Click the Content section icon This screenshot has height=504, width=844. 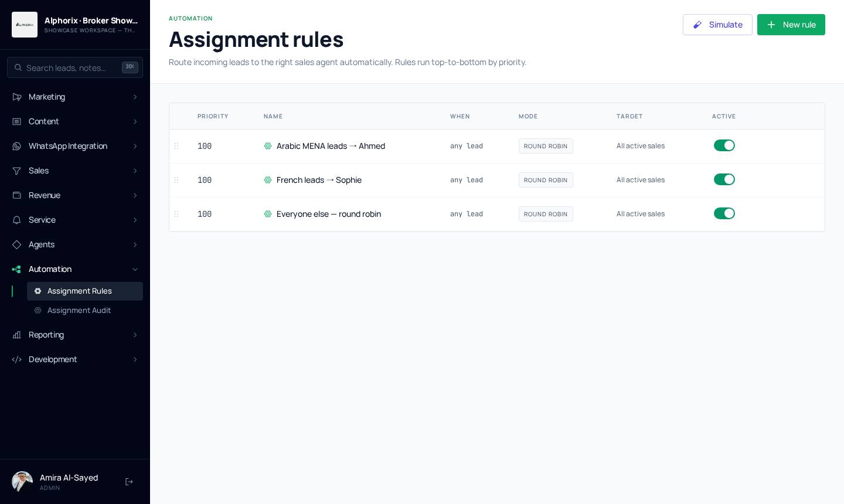16,121
